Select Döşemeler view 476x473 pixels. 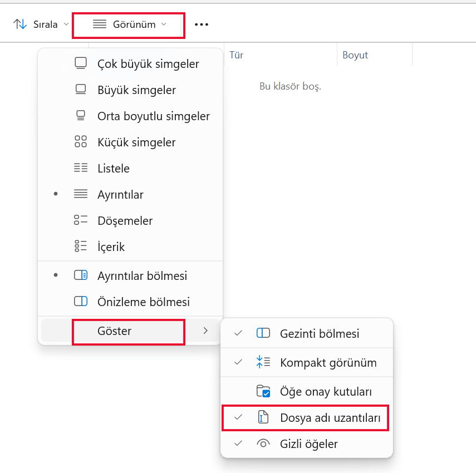130,220
